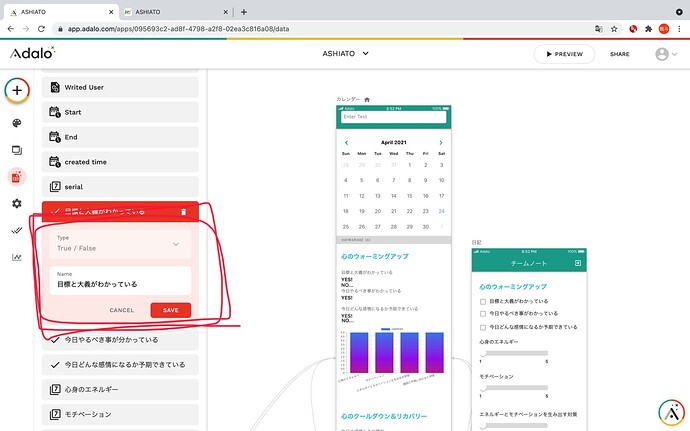Select the first ASHIATO browser tab
The height and width of the screenshot is (431, 690).
(62, 12)
